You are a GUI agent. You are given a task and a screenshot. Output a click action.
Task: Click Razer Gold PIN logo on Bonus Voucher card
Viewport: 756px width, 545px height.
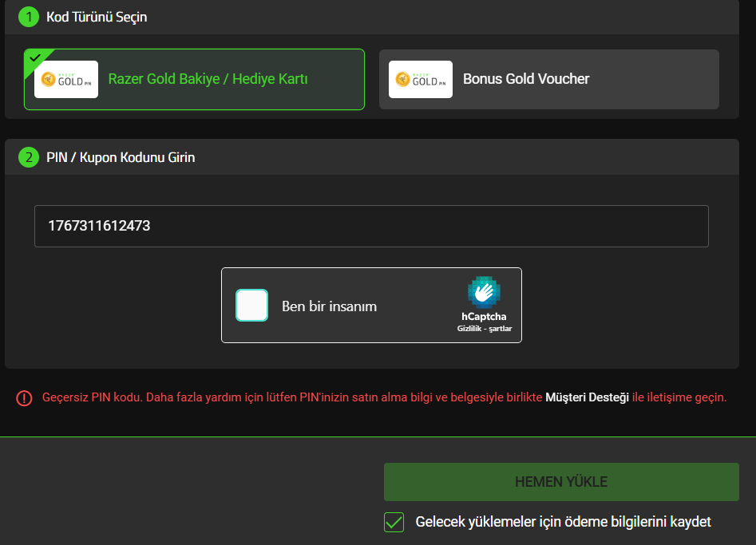click(421, 80)
